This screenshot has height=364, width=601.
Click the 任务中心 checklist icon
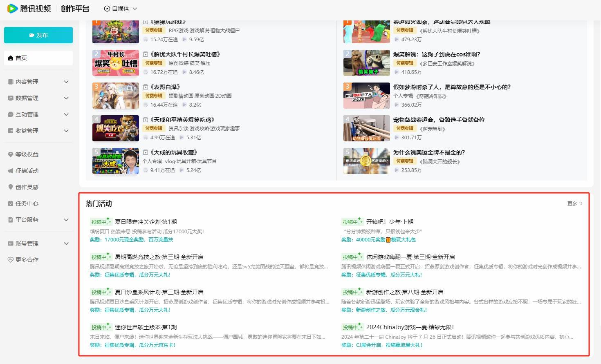pos(11,203)
